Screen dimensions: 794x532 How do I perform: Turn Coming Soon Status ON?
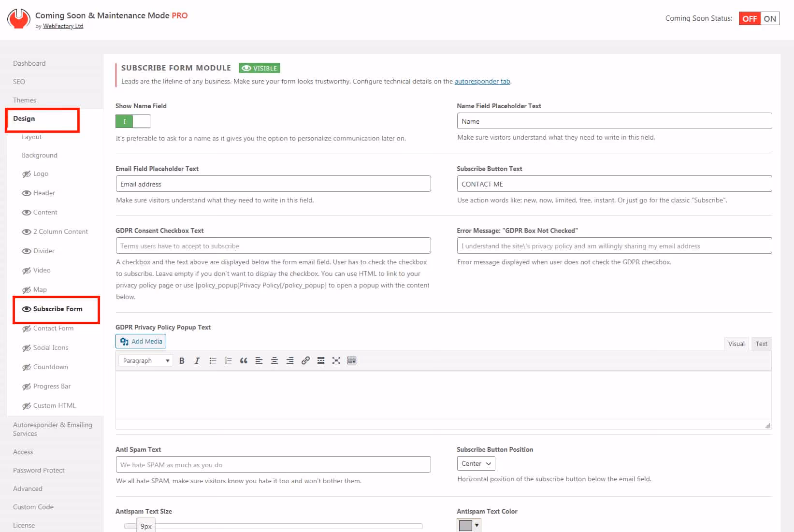click(x=770, y=18)
